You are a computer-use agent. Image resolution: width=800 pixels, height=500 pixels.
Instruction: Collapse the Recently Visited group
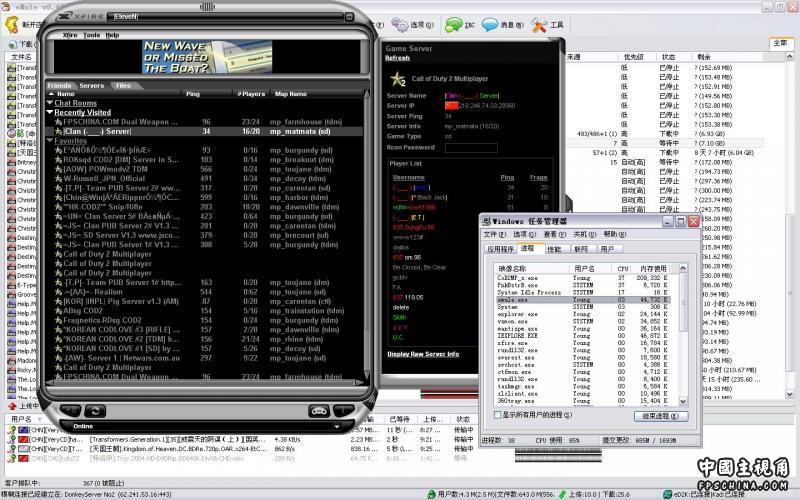click(49, 112)
